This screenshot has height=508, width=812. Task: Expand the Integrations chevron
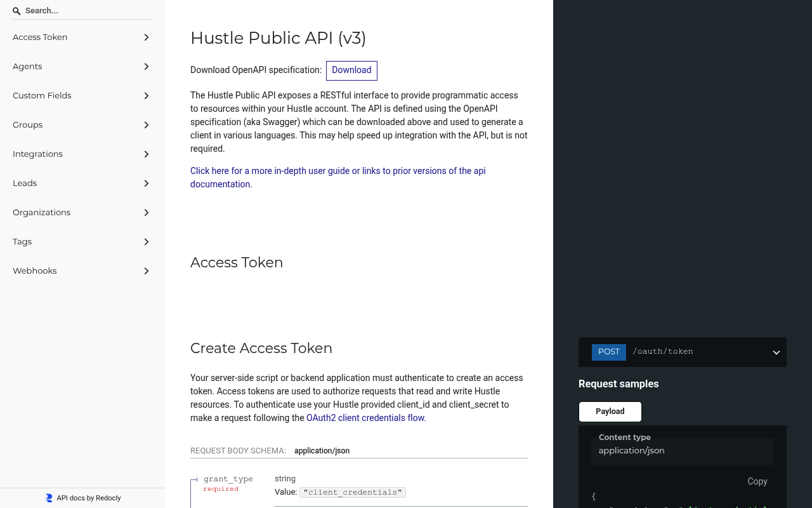click(147, 154)
